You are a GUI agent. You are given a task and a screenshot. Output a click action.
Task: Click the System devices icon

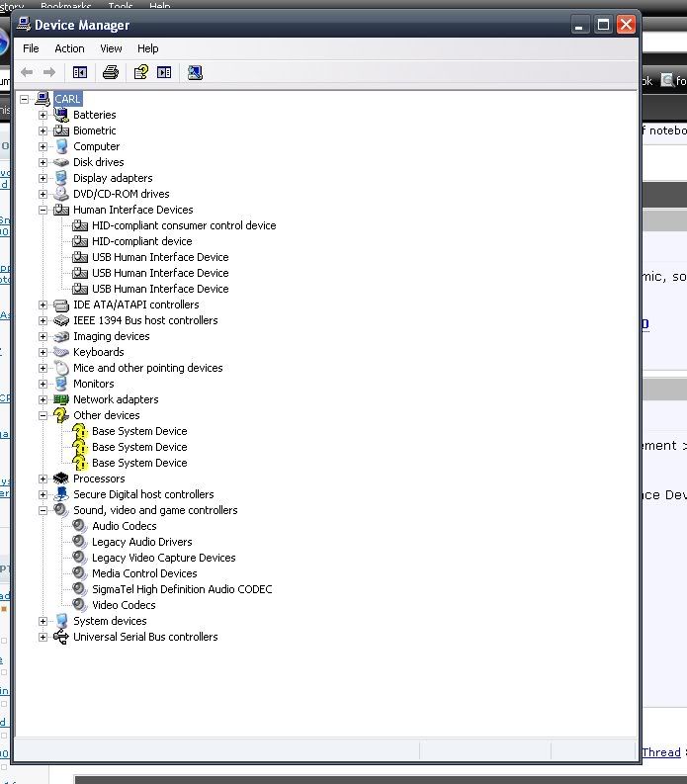tap(61, 621)
